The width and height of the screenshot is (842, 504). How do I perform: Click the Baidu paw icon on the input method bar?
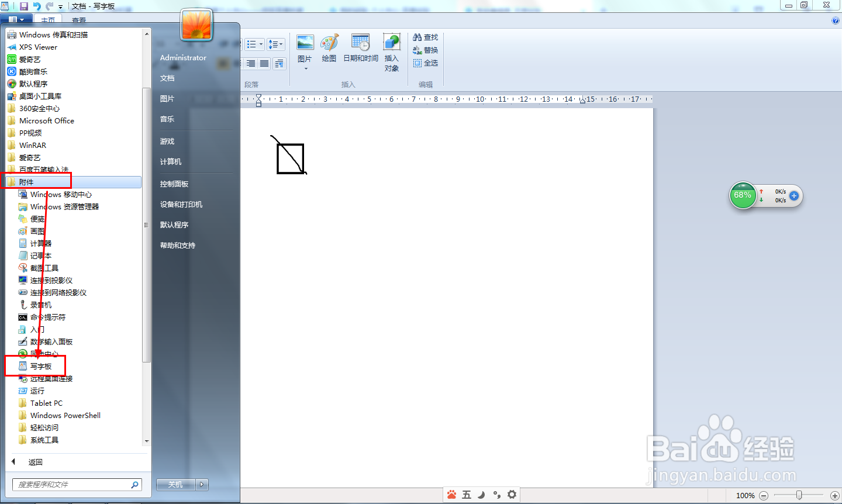(451, 495)
